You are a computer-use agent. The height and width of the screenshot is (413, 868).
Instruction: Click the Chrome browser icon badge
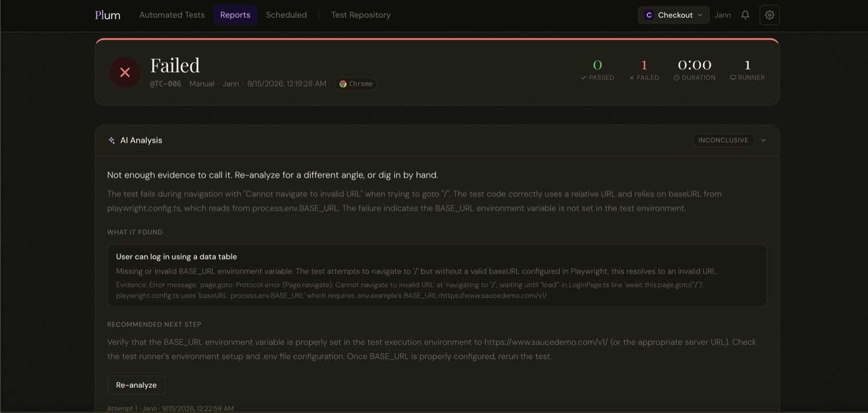tap(356, 84)
